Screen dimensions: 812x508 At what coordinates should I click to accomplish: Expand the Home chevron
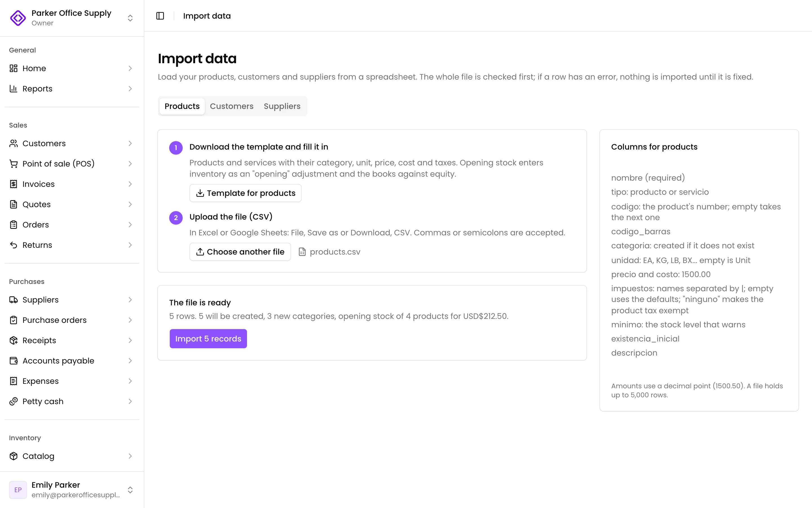(x=130, y=68)
